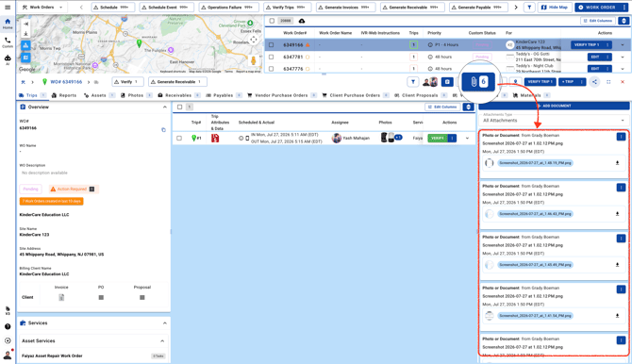Click the location pin button in detail toolbar
The width and height of the screenshot is (632, 364).
(515, 82)
